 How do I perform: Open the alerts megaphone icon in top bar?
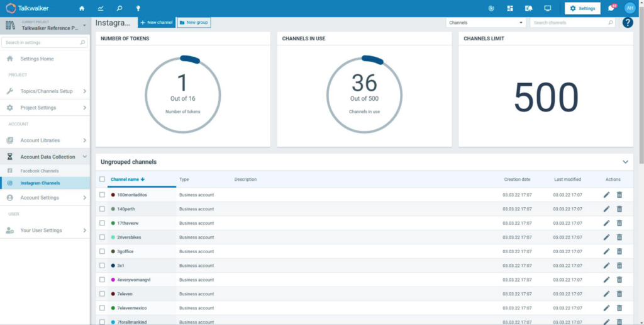click(528, 8)
